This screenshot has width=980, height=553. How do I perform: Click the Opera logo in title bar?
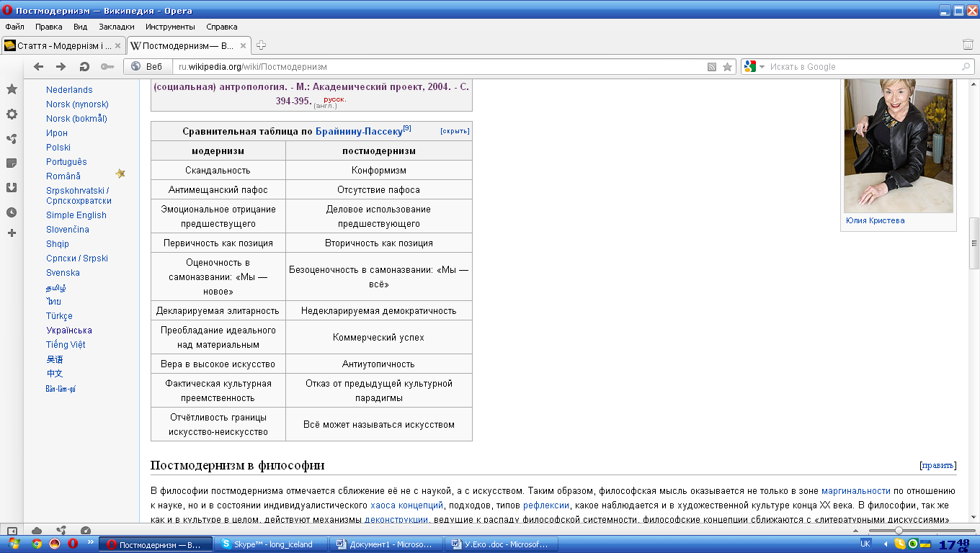[8, 10]
